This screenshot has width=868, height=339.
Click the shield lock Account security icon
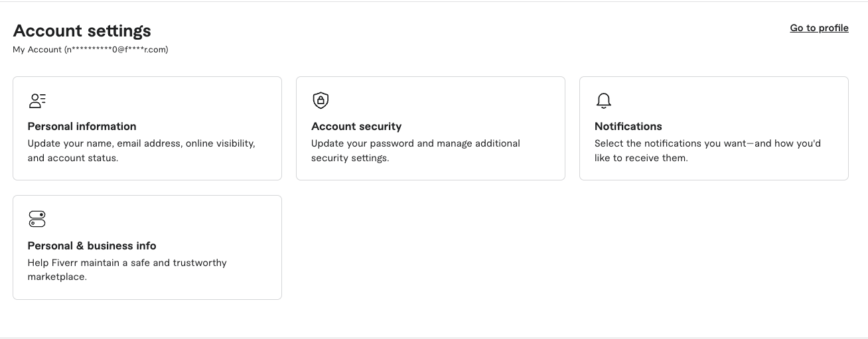[321, 100]
